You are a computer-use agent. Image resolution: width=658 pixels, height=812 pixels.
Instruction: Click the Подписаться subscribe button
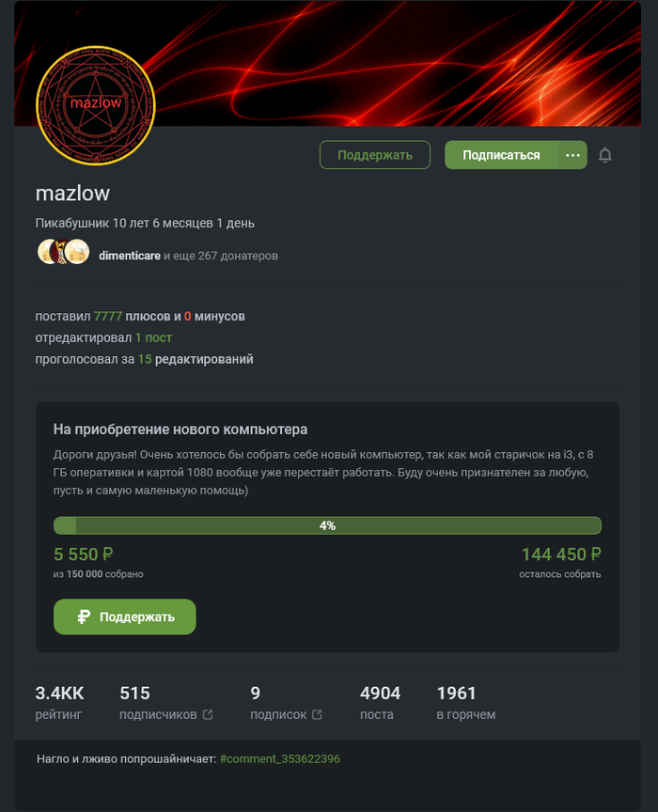[501, 155]
